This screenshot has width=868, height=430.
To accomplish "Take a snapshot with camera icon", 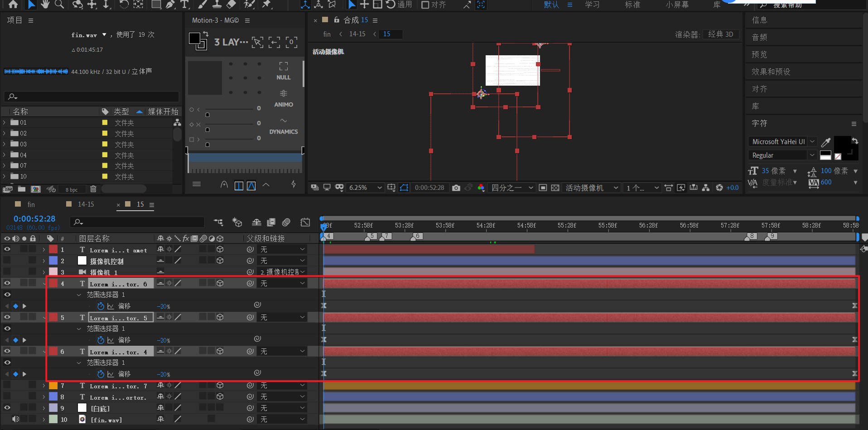I will click(x=456, y=188).
